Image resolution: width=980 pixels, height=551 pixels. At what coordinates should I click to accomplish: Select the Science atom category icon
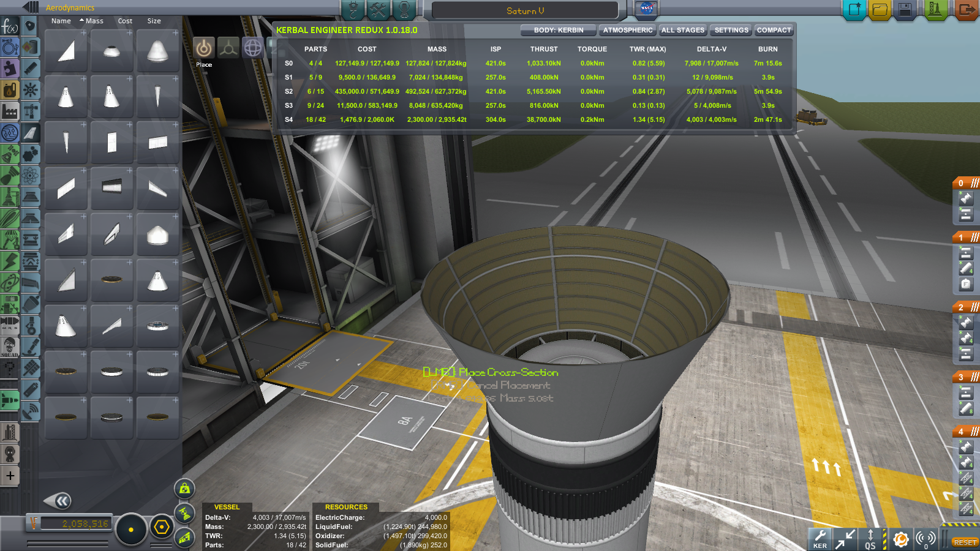tap(30, 176)
